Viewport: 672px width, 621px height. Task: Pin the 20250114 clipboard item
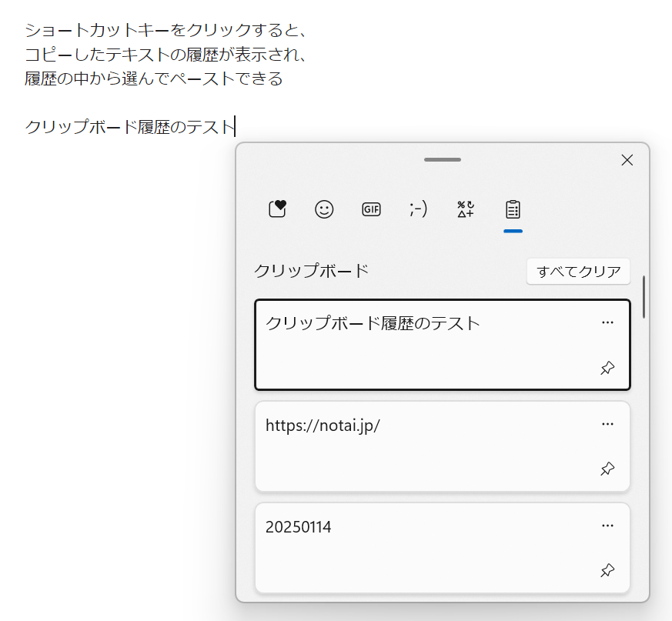tap(607, 570)
